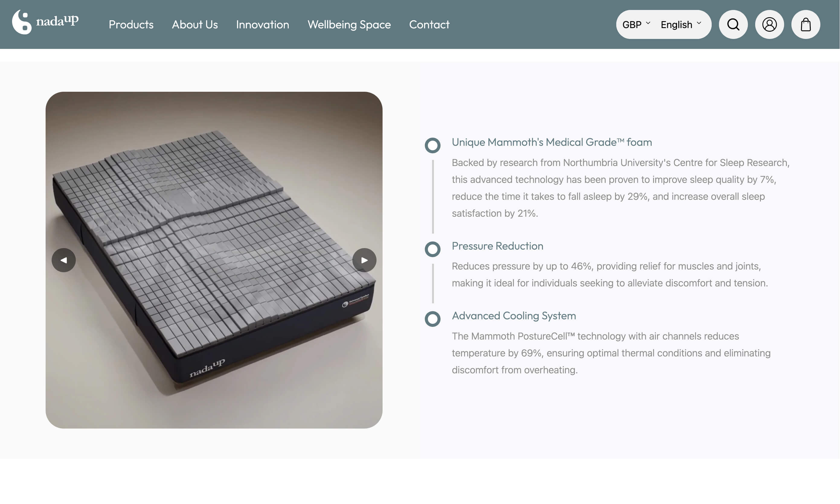Open the Innovation menu item
The image size is (840, 504).
(x=263, y=24)
